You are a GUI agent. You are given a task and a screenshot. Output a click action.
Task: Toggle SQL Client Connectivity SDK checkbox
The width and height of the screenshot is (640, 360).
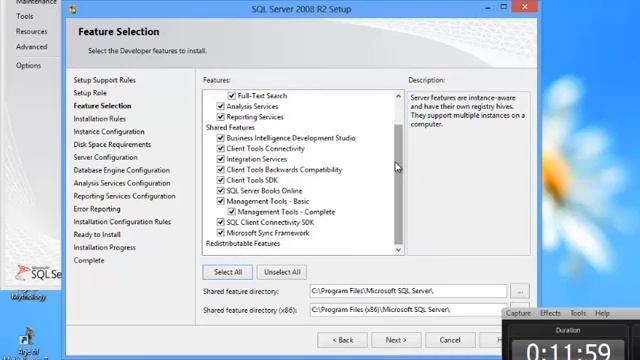pyautogui.click(x=220, y=222)
